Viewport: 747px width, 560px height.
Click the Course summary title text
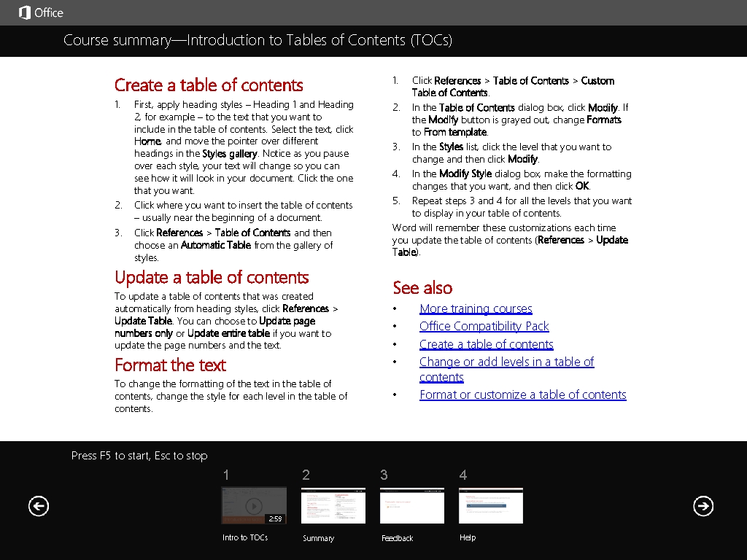pyautogui.click(x=258, y=40)
